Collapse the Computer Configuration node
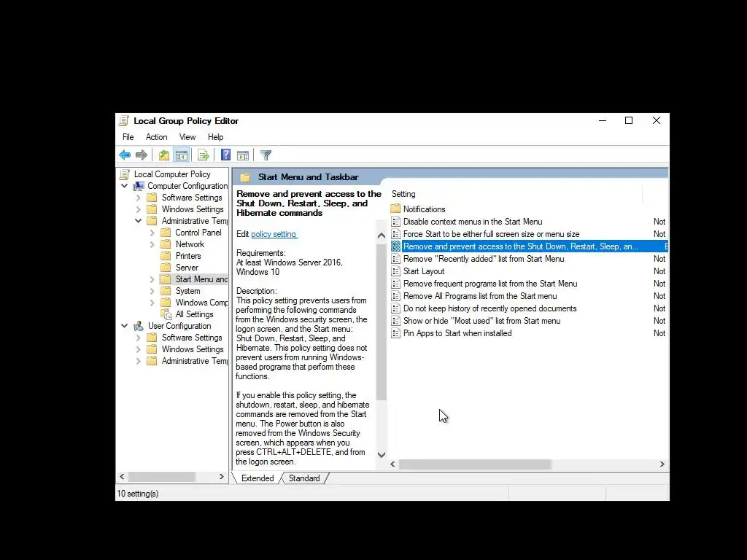Screen dimensions: 747x560 point(124,186)
